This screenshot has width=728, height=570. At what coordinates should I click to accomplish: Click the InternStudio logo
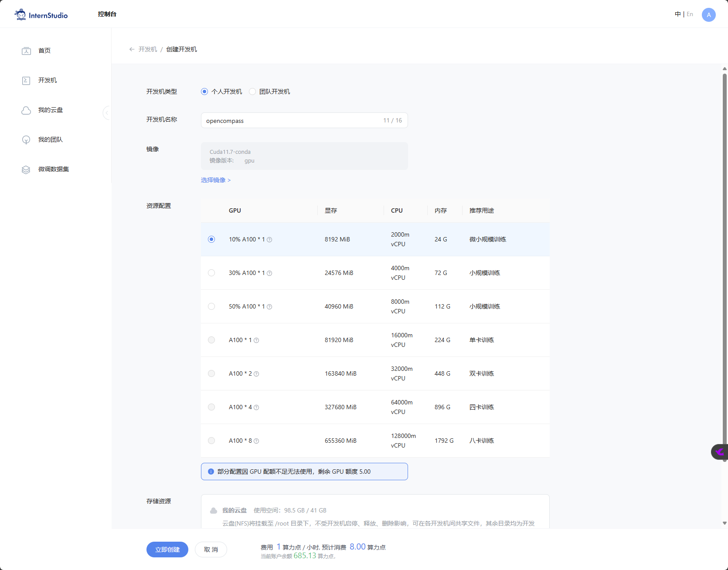[41, 15]
